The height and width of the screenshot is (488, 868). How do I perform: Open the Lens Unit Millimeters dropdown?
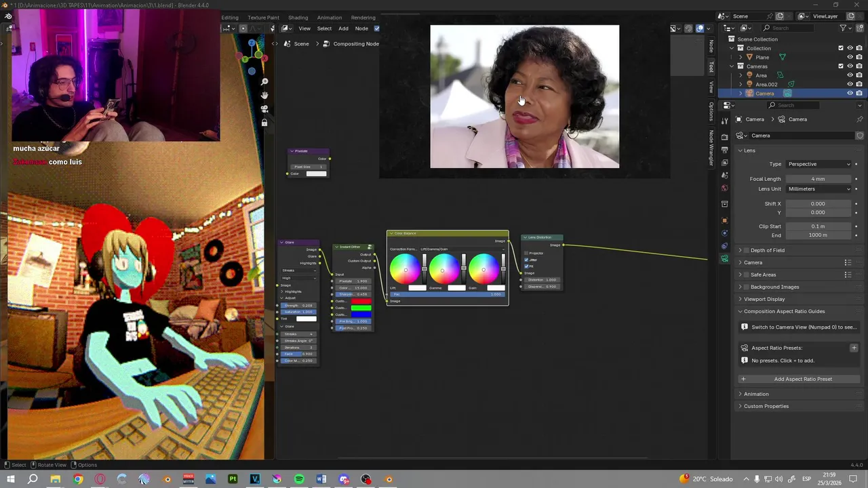pyautogui.click(x=818, y=189)
